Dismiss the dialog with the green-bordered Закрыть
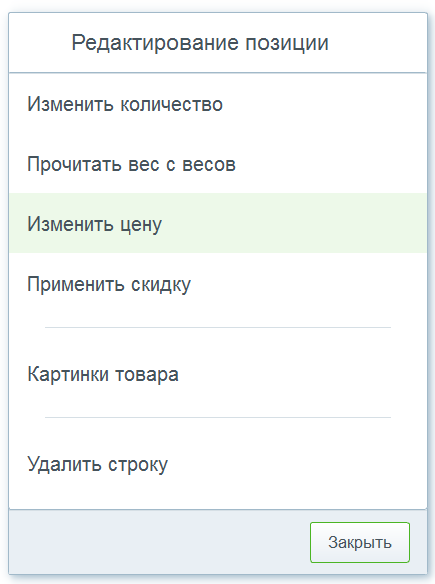The height and width of the screenshot is (584, 435). [360, 542]
